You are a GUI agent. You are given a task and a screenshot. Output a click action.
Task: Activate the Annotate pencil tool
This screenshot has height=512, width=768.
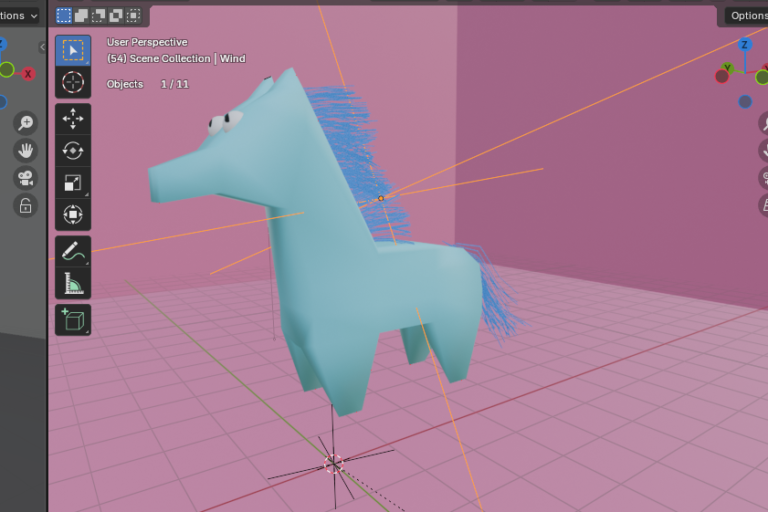73,252
